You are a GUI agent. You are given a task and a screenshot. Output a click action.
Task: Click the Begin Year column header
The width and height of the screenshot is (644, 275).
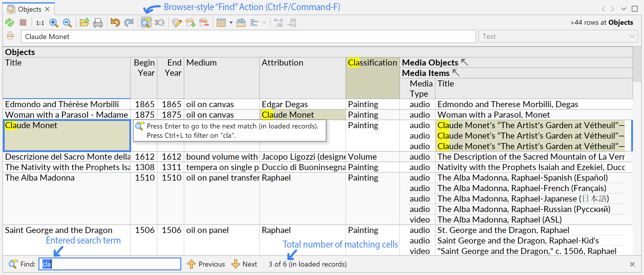(144, 78)
